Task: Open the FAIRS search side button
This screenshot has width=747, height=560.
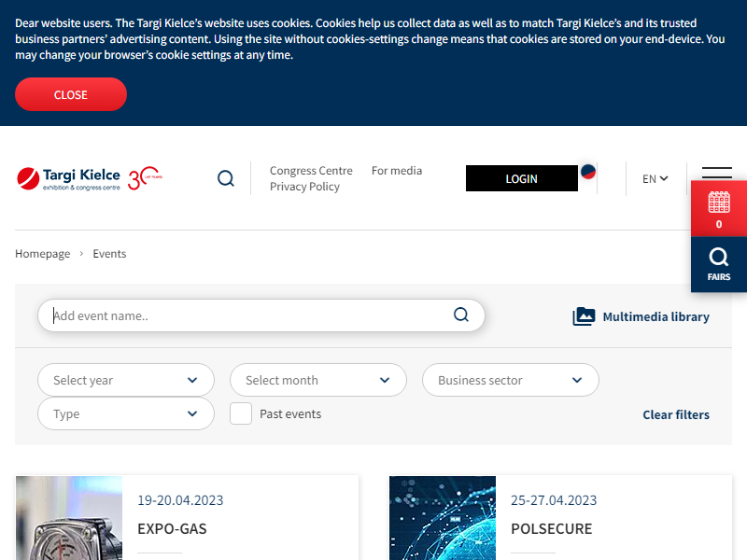Action: [x=719, y=264]
